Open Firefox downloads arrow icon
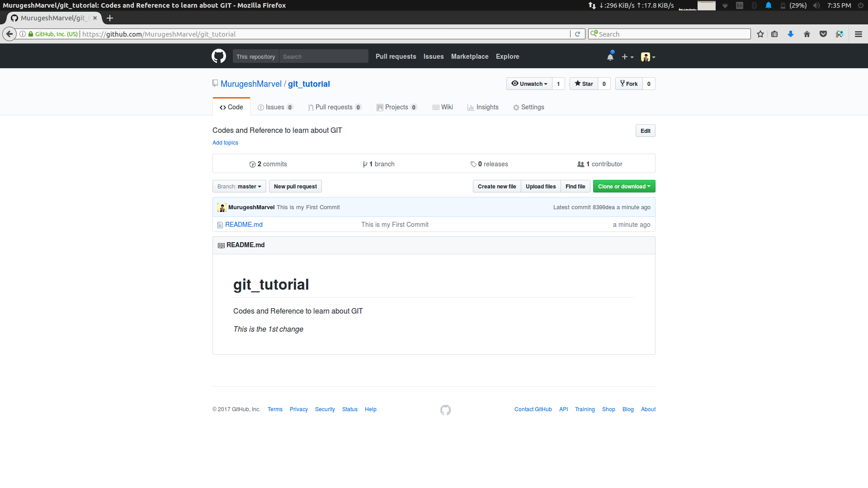Screen dimensions: 868x488 click(791, 34)
